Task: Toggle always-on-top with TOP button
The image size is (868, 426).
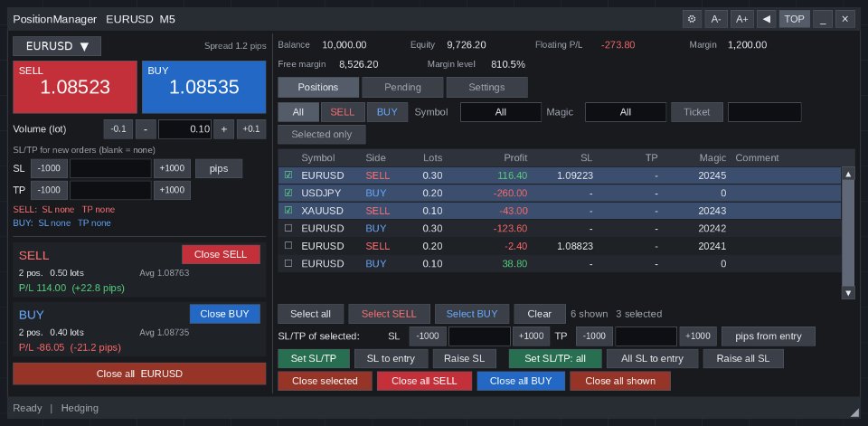Action: pyautogui.click(x=795, y=19)
